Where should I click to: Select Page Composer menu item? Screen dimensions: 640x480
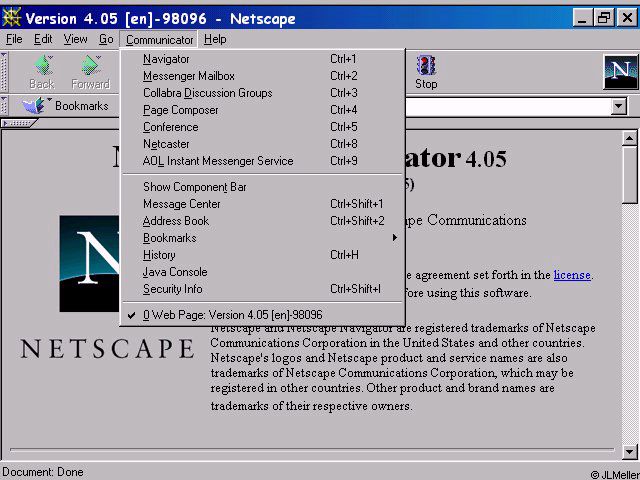coord(180,110)
